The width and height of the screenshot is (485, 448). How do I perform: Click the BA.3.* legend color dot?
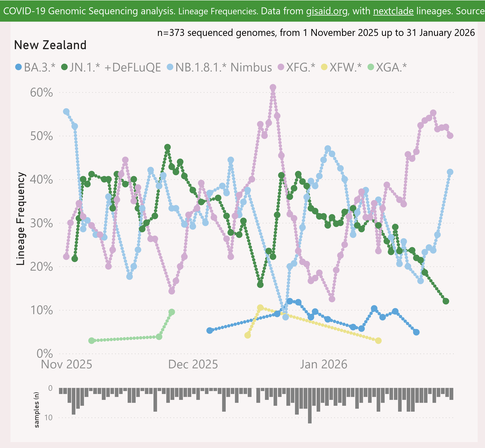19,67
